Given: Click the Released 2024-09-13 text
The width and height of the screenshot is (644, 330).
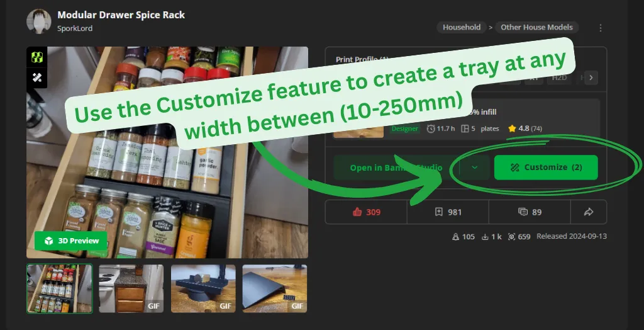Looking at the screenshot, I should [x=571, y=236].
